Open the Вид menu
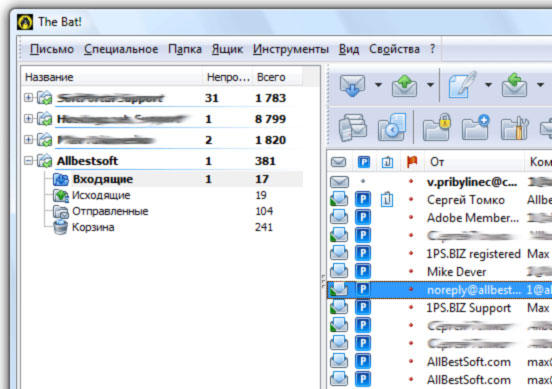This screenshot has width=552, height=389. [349, 49]
